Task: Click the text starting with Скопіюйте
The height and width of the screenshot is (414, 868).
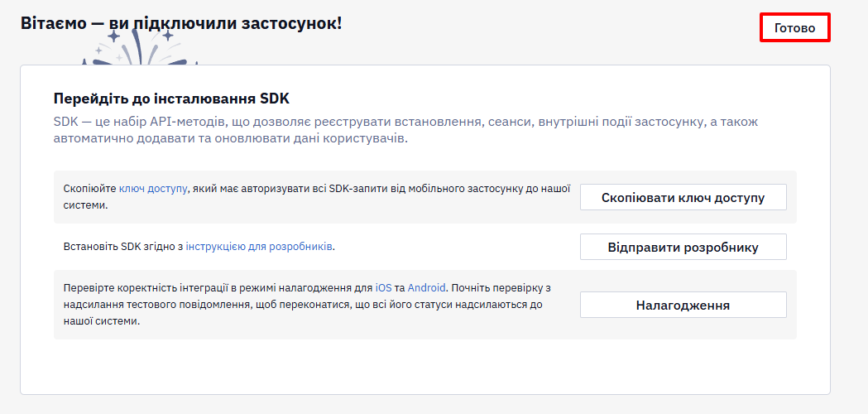Action: click(x=317, y=197)
